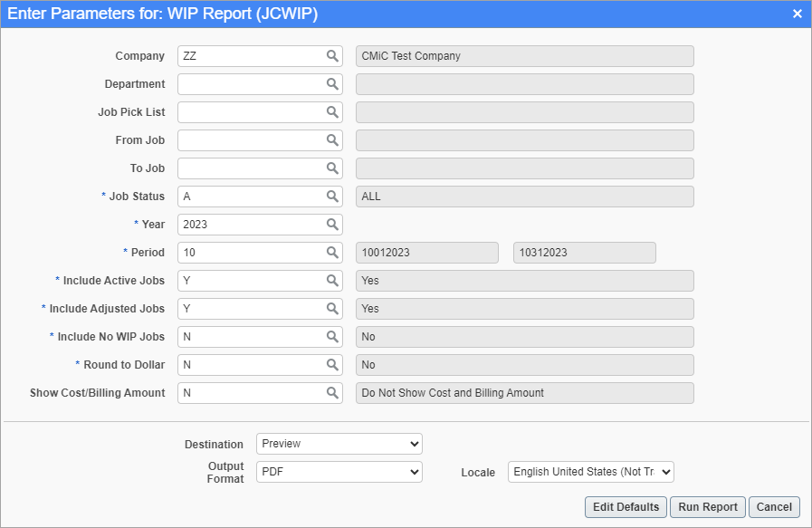Viewport: 812px width, 528px height.
Task: Click the ALL job status description
Action: 525,196
